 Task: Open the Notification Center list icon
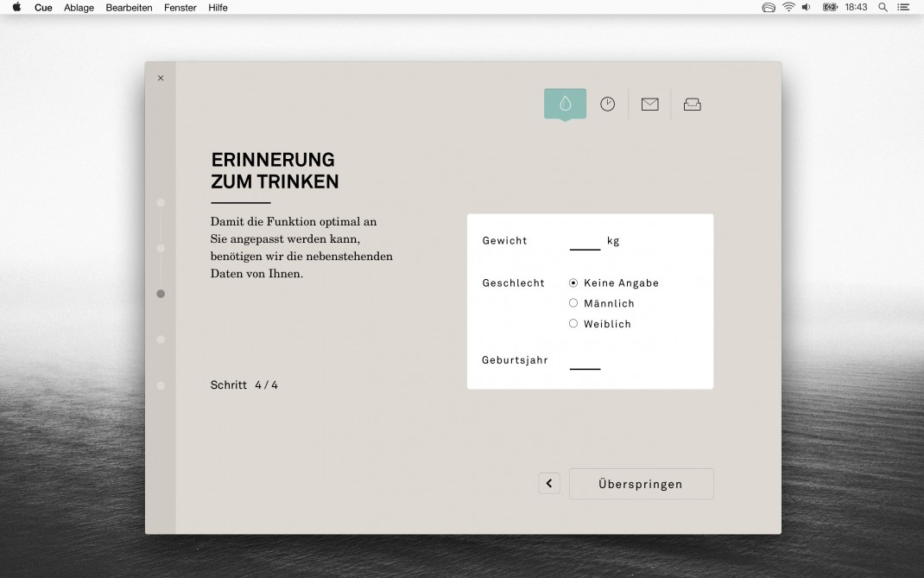tap(903, 7)
